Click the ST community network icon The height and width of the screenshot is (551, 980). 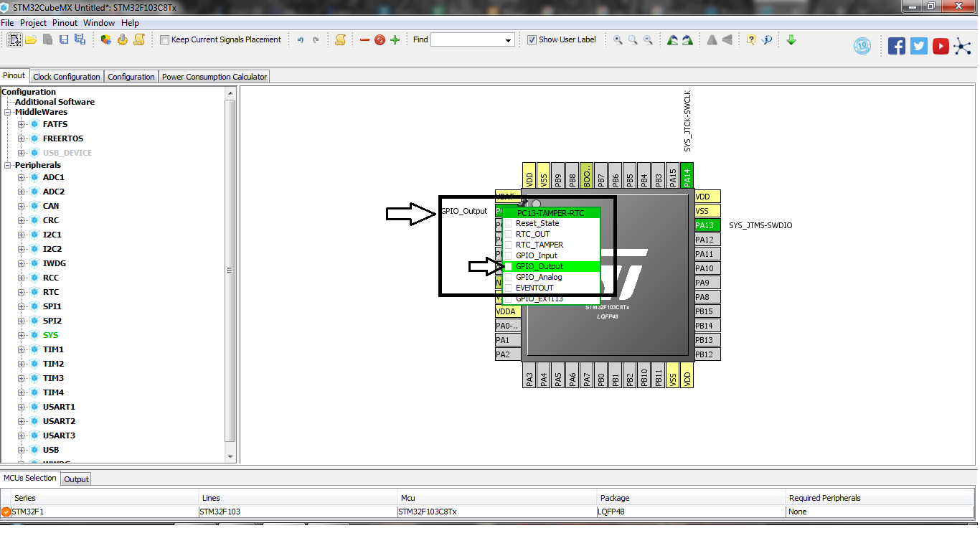tap(962, 47)
